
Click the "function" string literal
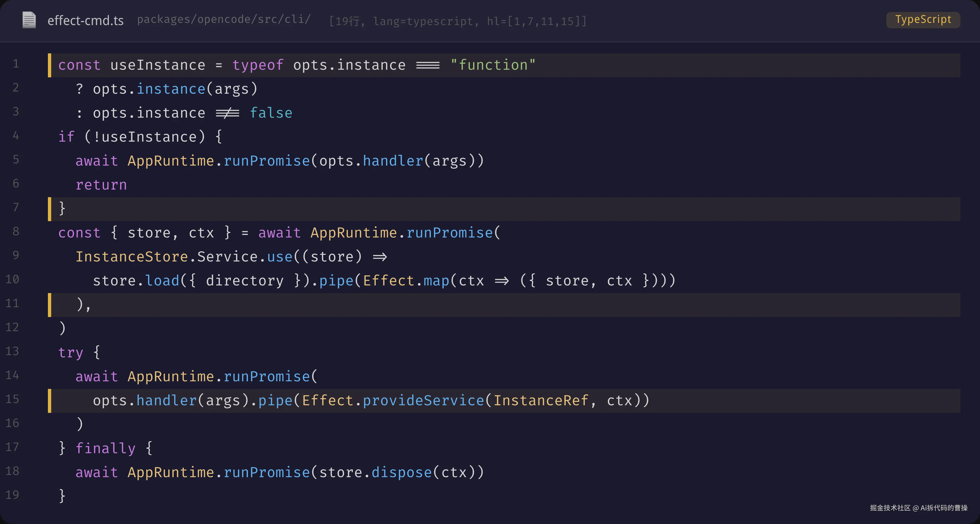[493, 65]
